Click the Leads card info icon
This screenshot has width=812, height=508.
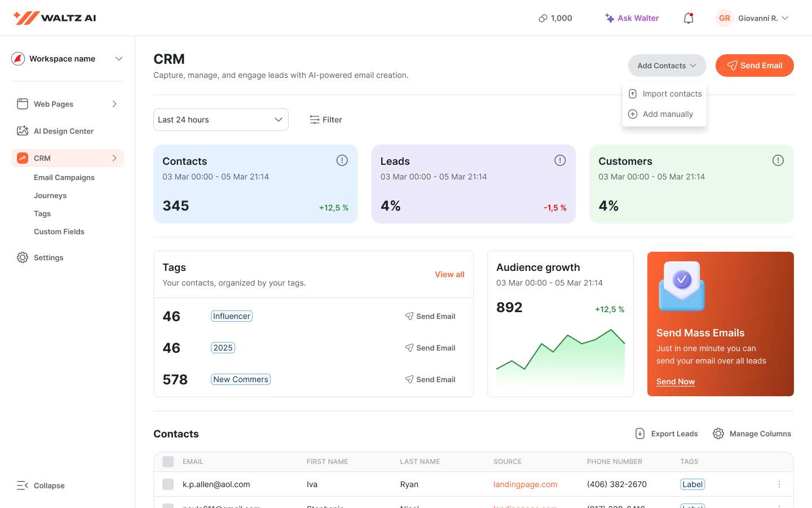pos(560,160)
